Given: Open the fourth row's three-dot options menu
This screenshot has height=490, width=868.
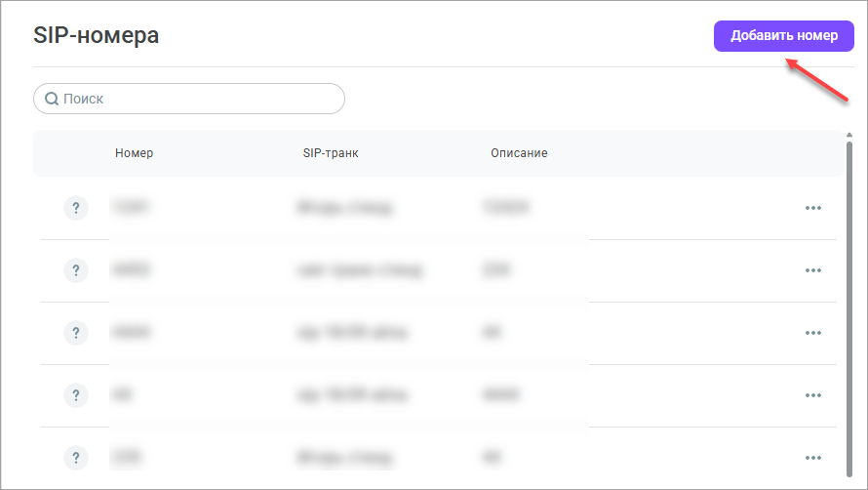Looking at the screenshot, I should click(x=813, y=395).
